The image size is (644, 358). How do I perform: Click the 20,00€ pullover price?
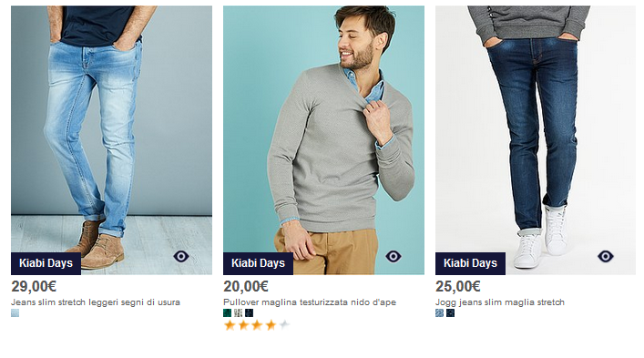coord(246,287)
